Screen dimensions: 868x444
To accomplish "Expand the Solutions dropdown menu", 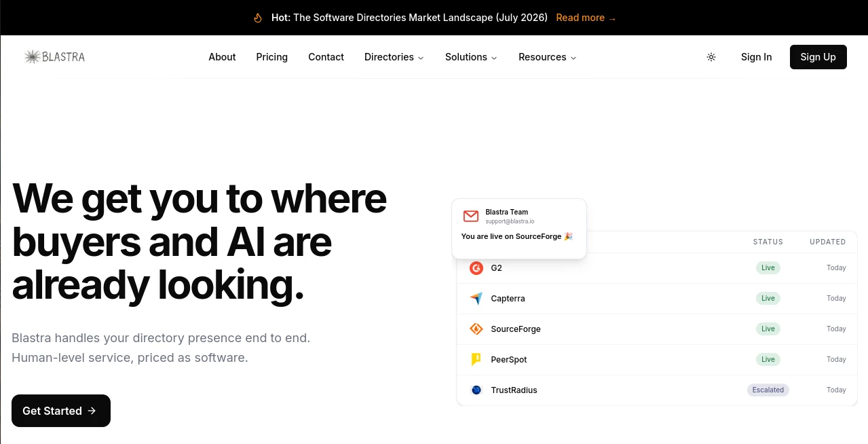I will tap(471, 57).
